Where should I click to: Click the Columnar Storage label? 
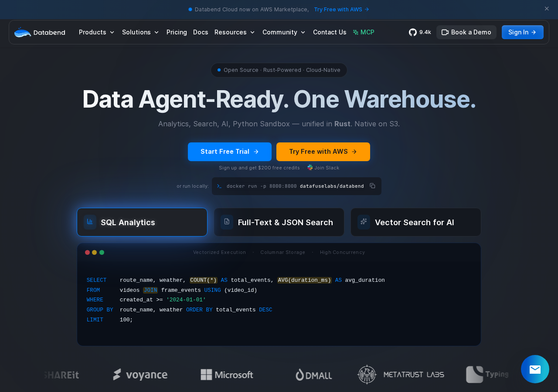(x=282, y=252)
